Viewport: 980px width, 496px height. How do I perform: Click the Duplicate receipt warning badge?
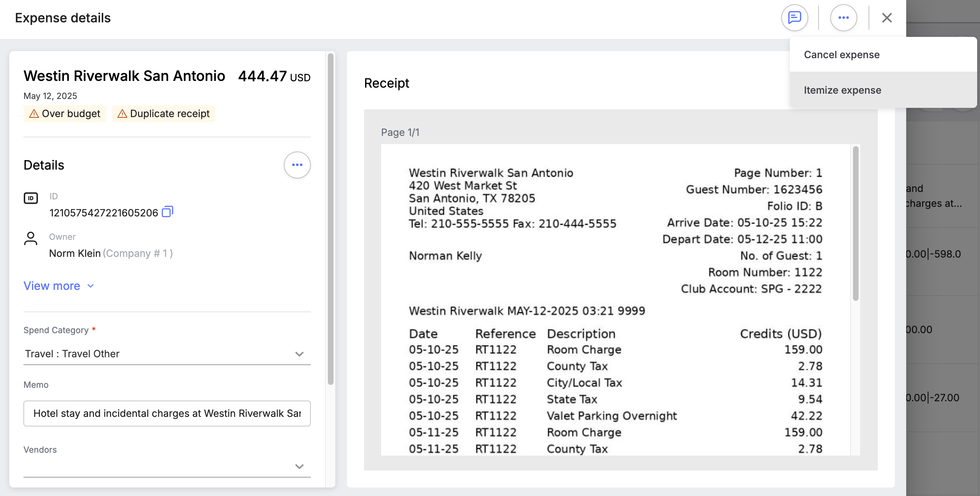(x=164, y=114)
